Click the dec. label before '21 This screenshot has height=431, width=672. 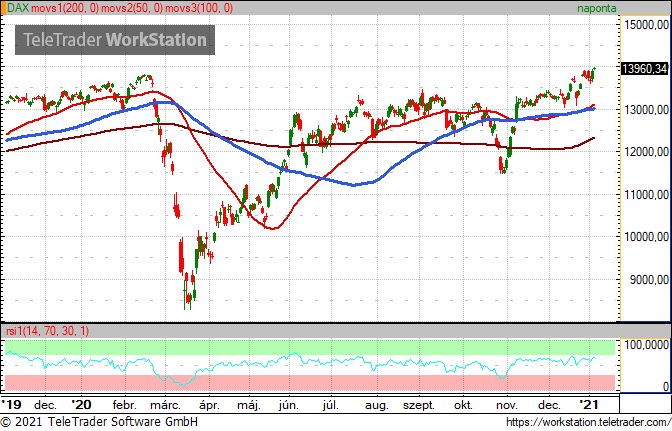[x=549, y=405]
